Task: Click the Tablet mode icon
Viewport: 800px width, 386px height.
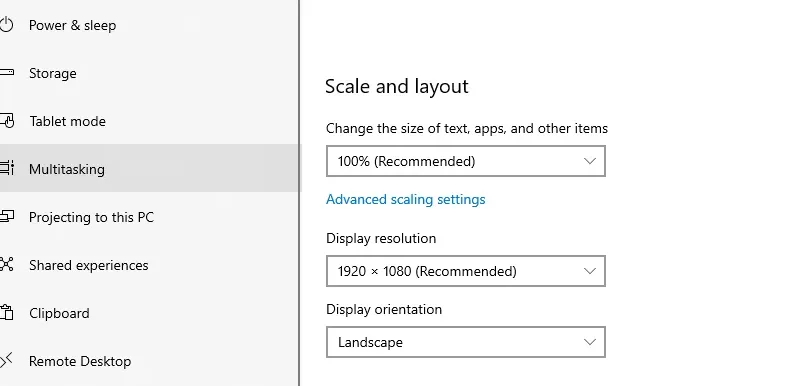Action: (x=7, y=121)
